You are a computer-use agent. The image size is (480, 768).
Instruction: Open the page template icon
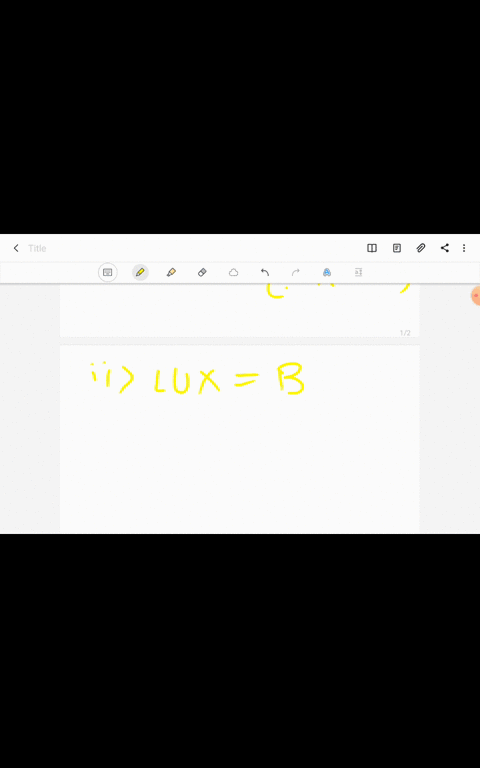coord(397,248)
